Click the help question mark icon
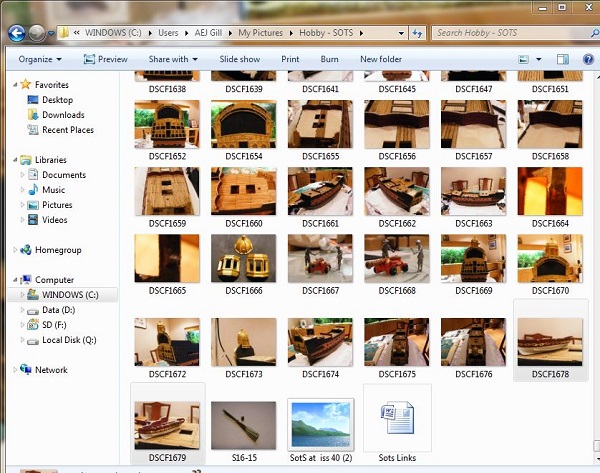 586,59
